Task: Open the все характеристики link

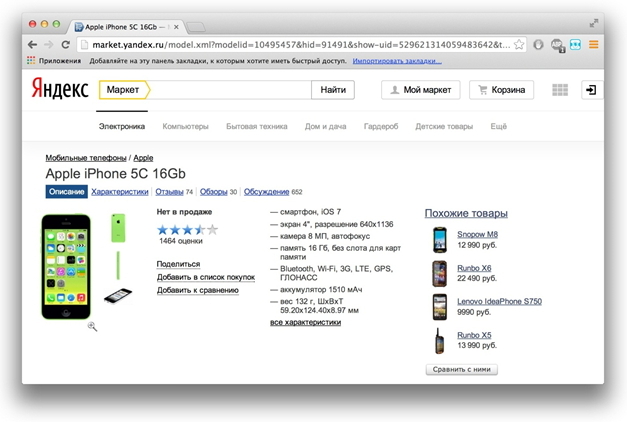Action: tap(305, 322)
